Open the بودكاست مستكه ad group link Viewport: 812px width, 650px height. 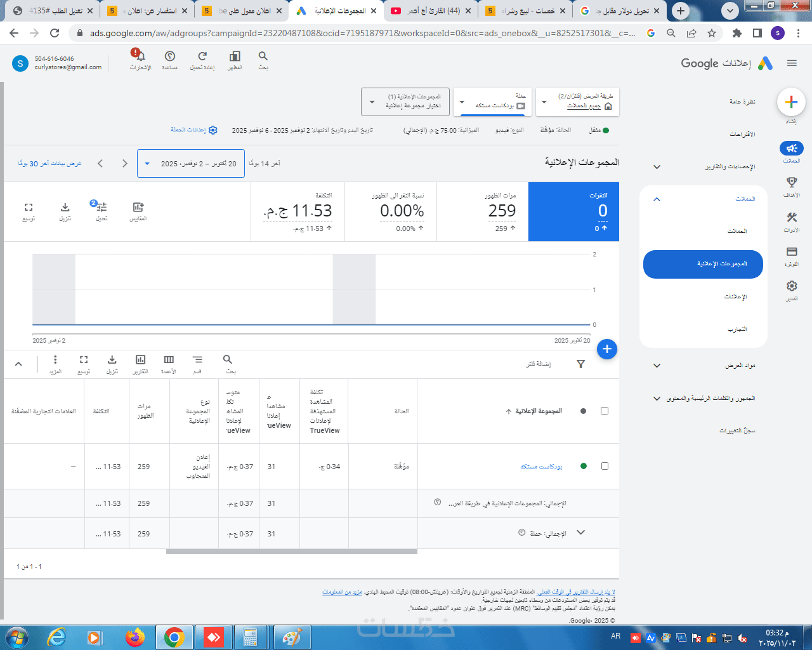tap(542, 467)
